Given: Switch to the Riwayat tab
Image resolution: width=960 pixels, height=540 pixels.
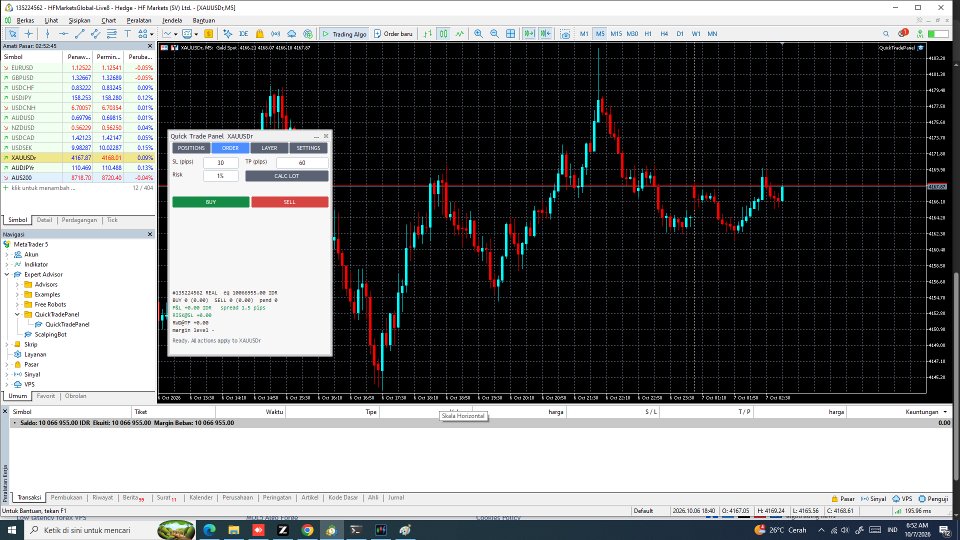Looking at the screenshot, I should tap(102, 498).
